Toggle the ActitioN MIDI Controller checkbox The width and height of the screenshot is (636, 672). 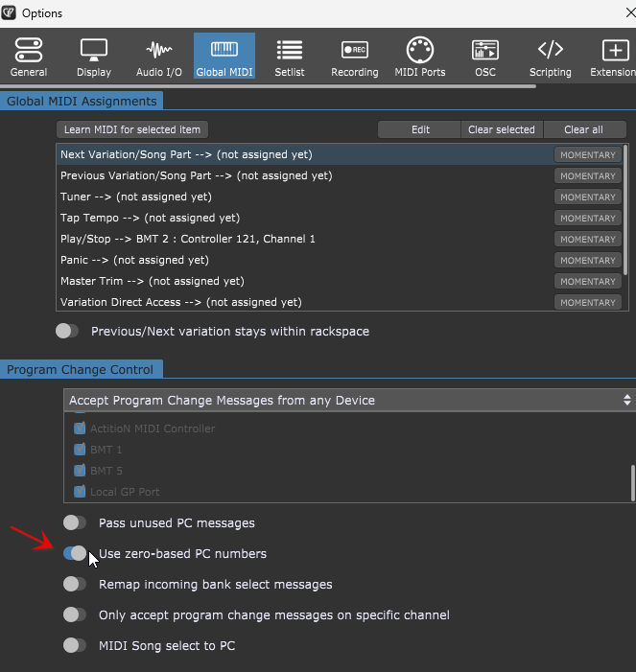(x=80, y=429)
